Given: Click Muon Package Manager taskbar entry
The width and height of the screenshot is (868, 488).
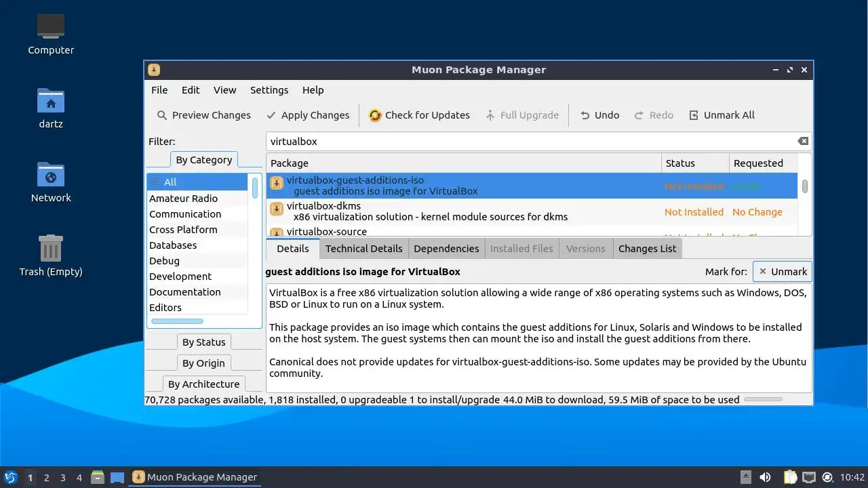Looking at the screenshot, I should coord(195,477).
